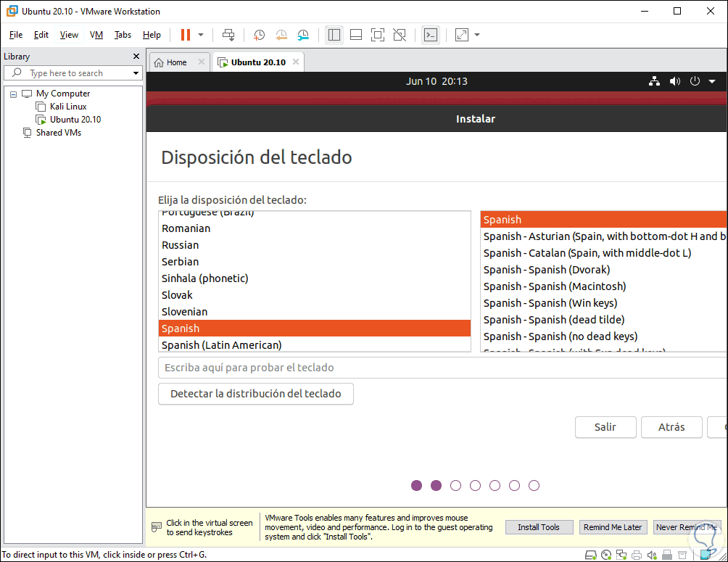Click the CD/DVD drive status icon

(606, 555)
